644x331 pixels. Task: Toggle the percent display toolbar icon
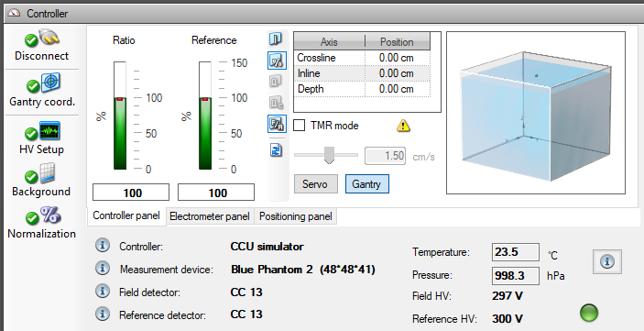277,61
